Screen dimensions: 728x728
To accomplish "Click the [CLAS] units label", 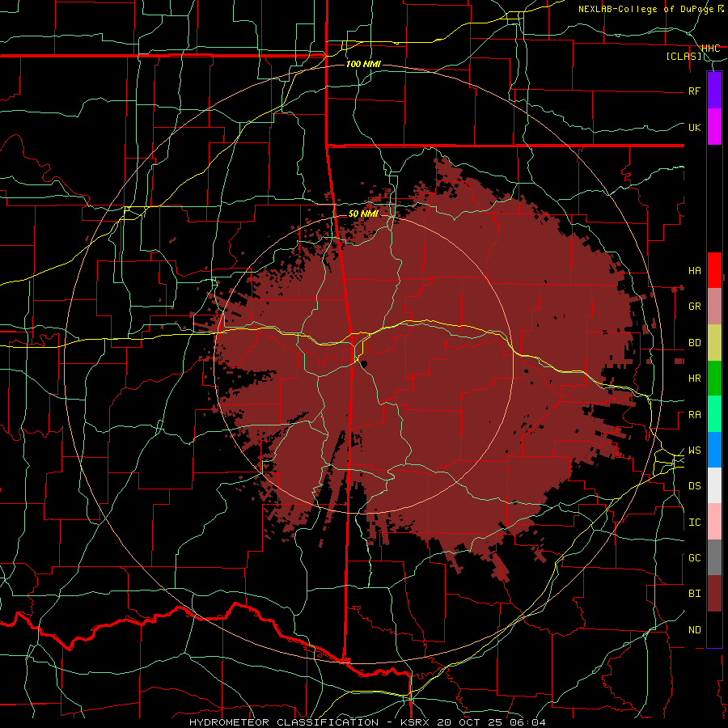I will pyautogui.click(x=684, y=57).
